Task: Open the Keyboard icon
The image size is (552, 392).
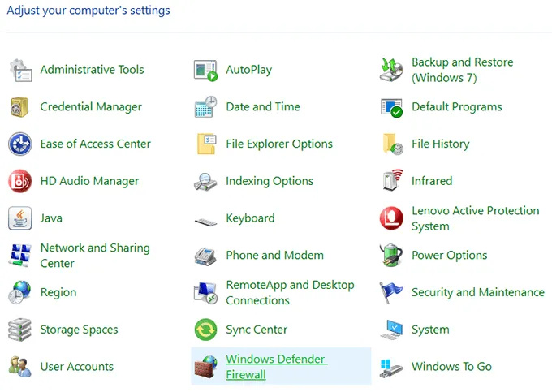Action: pos(206,219)
